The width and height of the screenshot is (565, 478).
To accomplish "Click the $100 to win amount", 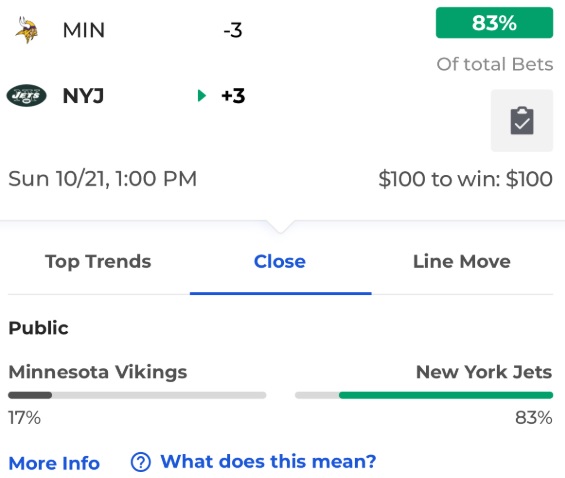I will pos(466,179).
